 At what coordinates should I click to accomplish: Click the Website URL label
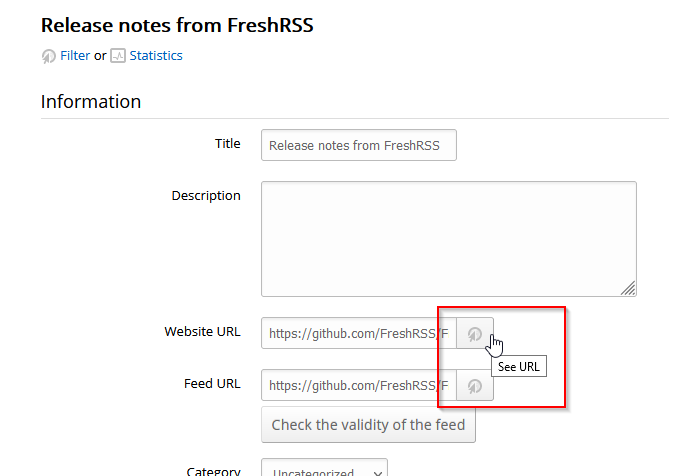pos(202,332)
